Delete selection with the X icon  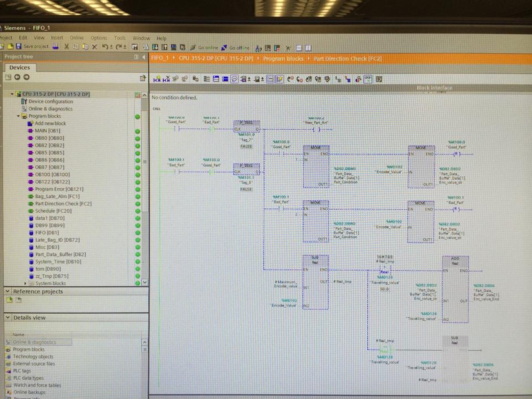point(94,47)
